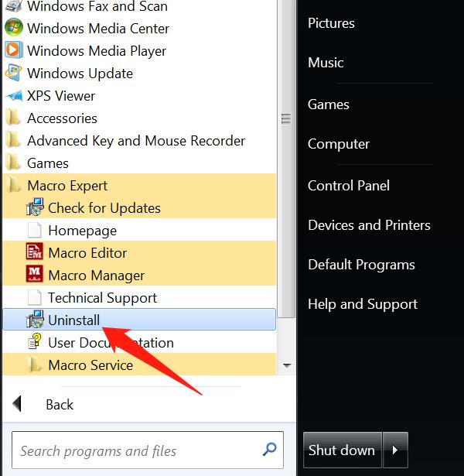The height and width of the screenshot is (476, 464).
Task: Click the Uninstall installer icon
Action: tap(35, 319)
